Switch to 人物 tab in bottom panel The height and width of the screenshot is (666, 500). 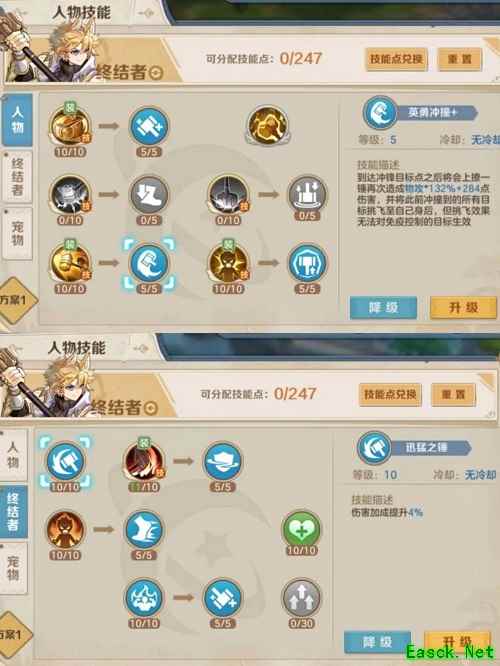pos(14,455)
